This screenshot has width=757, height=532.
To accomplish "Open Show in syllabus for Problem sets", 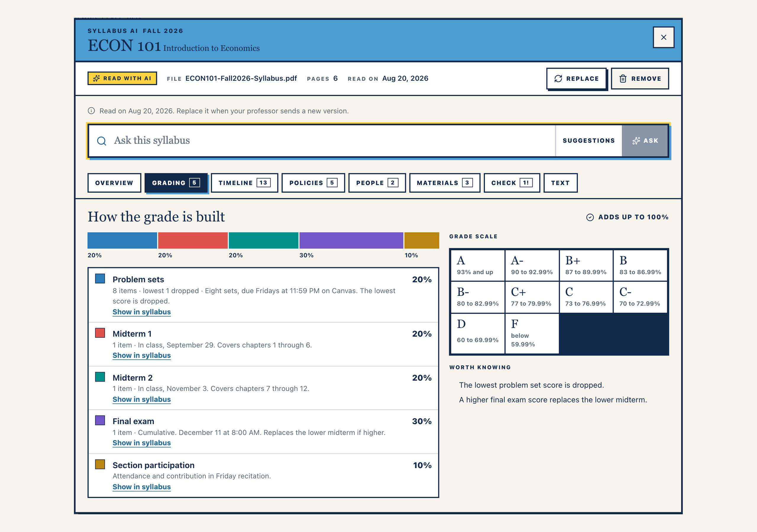I will tap(142, 312).
